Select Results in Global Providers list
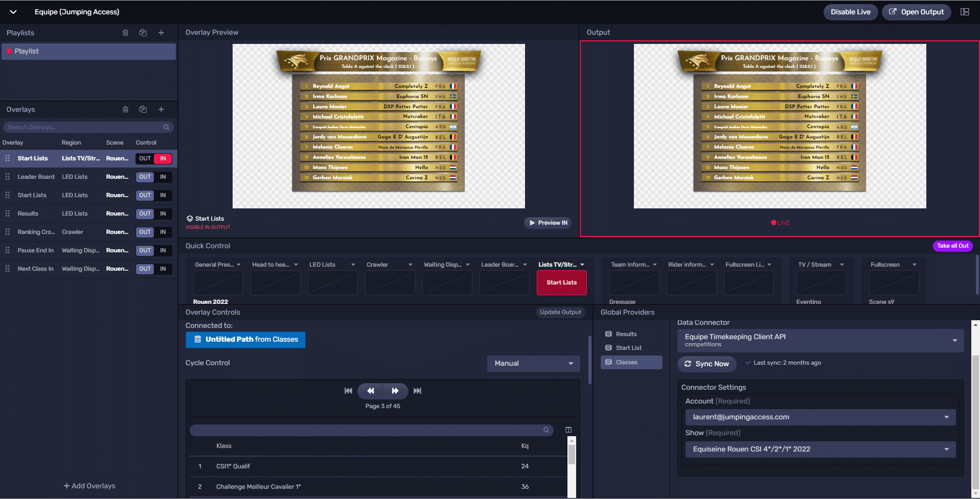This screenshot has height=499, width=980. [x=626, y=334]
